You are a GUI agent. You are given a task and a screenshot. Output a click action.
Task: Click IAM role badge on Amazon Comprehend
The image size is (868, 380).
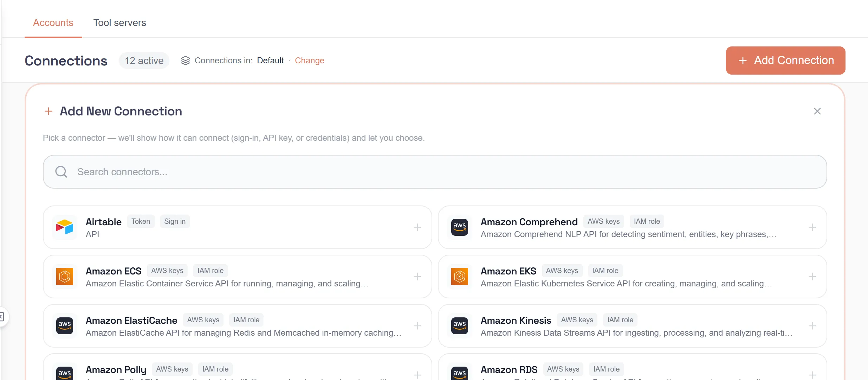pyautogui.click(x=647, y=221)
